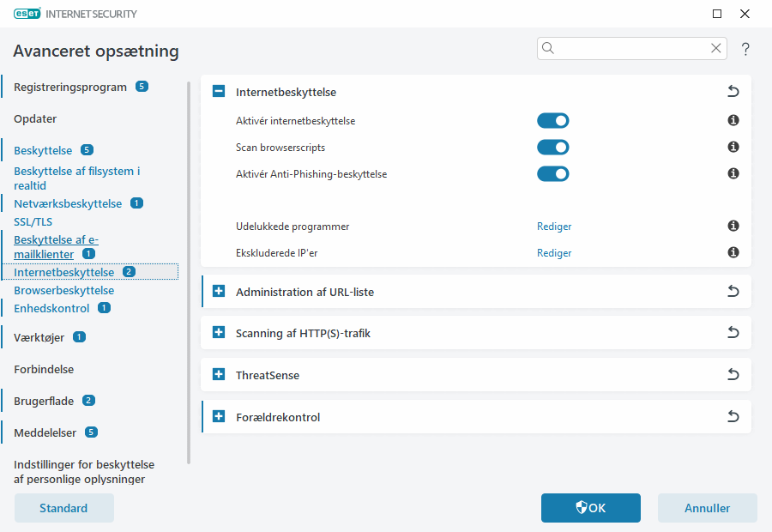Disable Aktivér internetbeskyttelse toggle
772x532 pixels.
[x=553, y=121]
